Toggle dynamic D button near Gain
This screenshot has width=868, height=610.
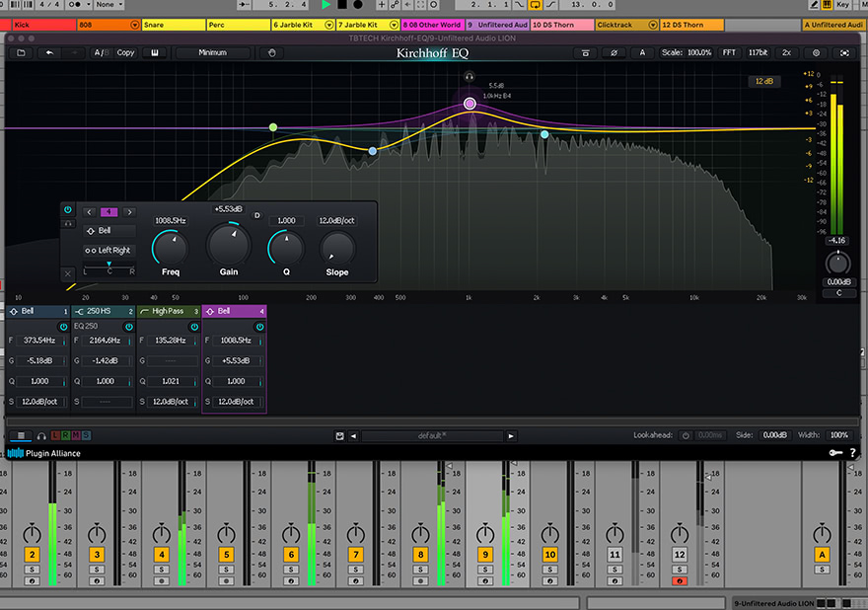tap(256, 215)
